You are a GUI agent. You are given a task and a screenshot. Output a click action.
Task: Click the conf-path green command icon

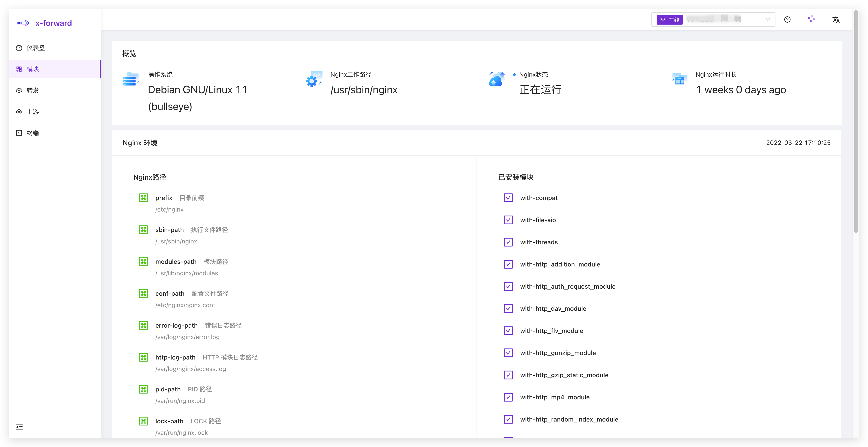click(143, 294)
